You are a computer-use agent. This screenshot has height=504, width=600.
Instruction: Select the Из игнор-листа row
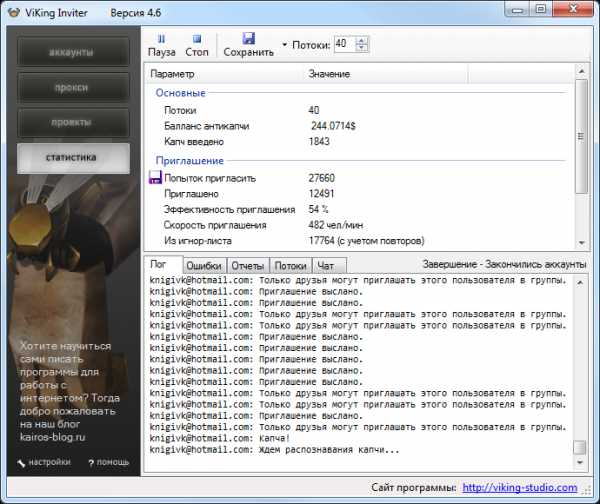pos(360,241)
